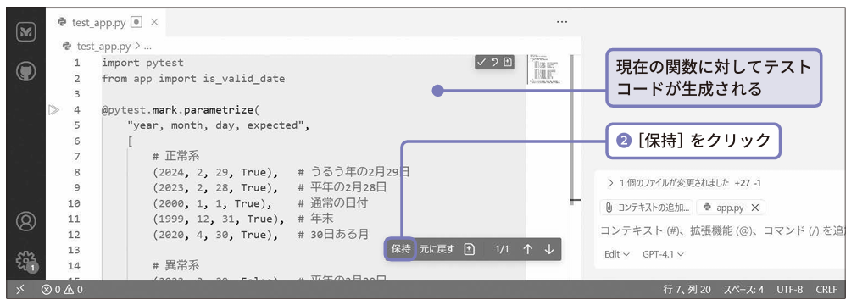868x305 pixels.
Task: Click the chat input field placeholder
Action: click(722, 230)
